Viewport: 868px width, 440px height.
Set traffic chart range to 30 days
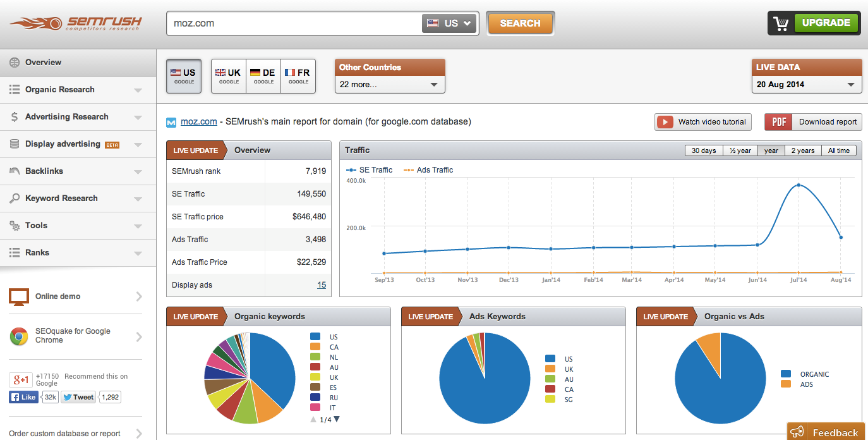tap(704, 150)
